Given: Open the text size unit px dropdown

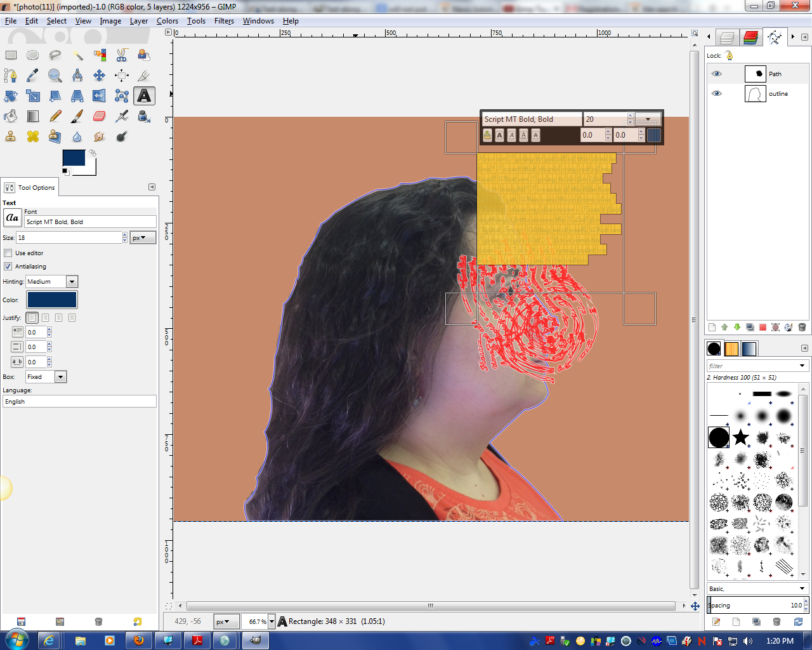Looking at the screenshot, I should [x=143, y=238].
